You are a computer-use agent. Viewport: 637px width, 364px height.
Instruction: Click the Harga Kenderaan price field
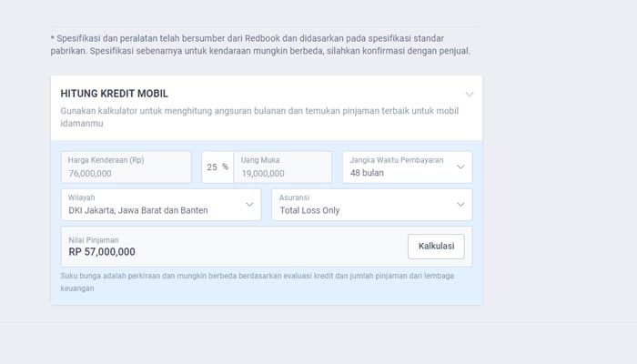[126, 167]
